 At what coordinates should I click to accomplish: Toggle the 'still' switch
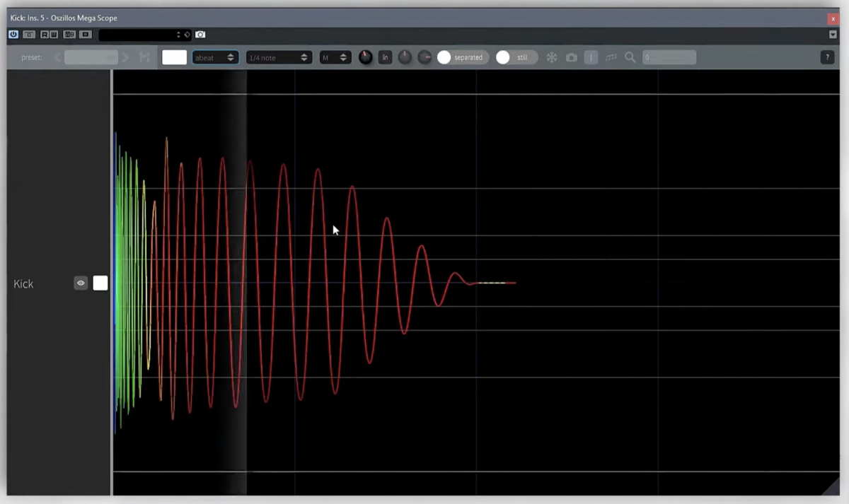point(515,57)
